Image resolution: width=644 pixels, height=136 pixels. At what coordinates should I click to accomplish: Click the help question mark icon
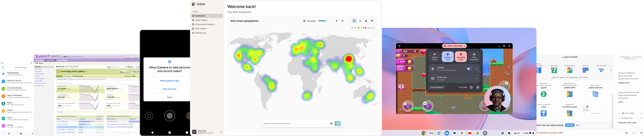pos(471,87)
